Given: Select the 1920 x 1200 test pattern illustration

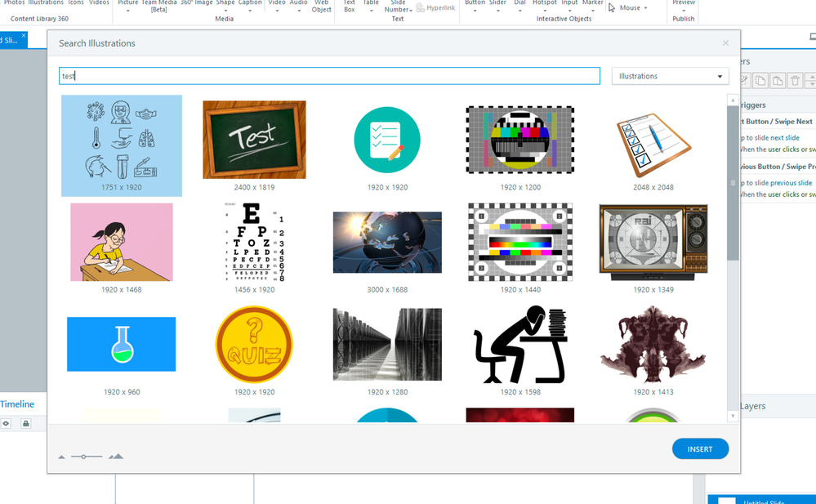Looking at the screenshot, I should [519, 140].
